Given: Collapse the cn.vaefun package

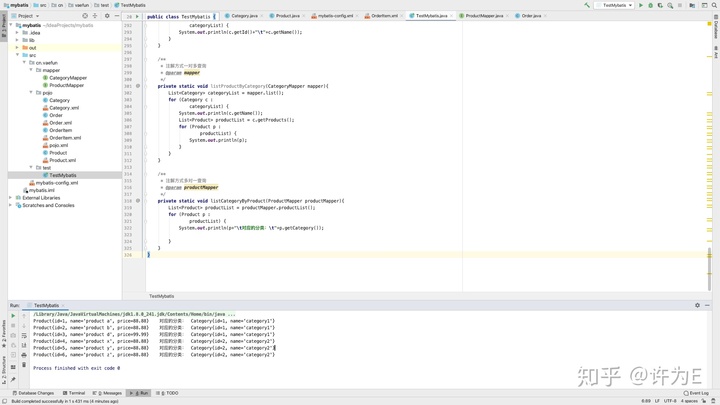Looking at the screenshot, I should [24, 62].
